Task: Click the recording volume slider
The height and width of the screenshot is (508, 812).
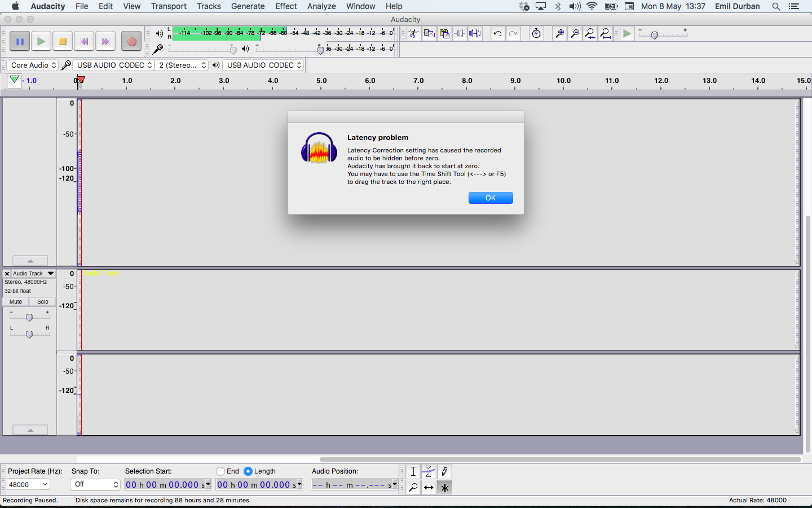Action: [201, 49]
